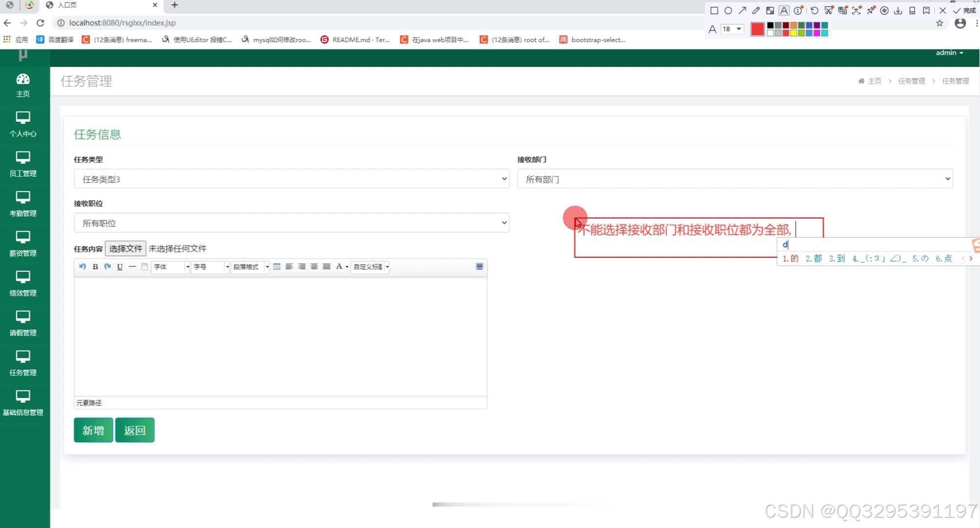The image size is (980, 528).
Task: Click the editor undo icon
Action: 82,266
